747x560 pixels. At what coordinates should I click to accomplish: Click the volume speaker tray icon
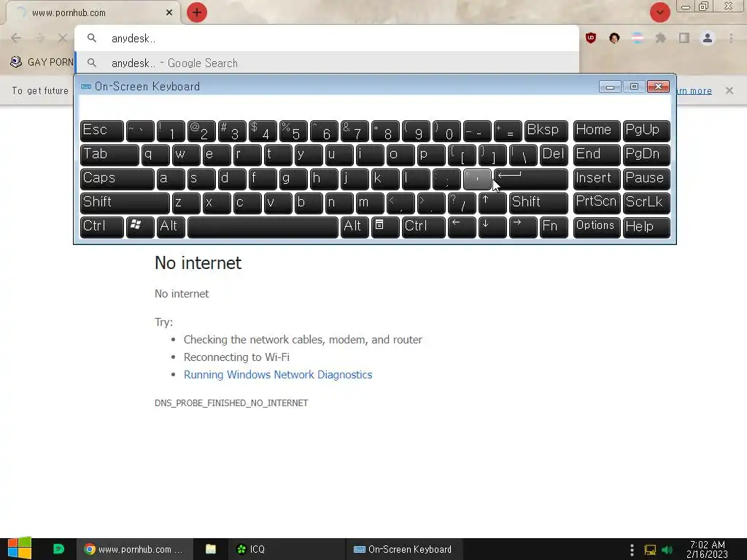(x=667, y=550)
